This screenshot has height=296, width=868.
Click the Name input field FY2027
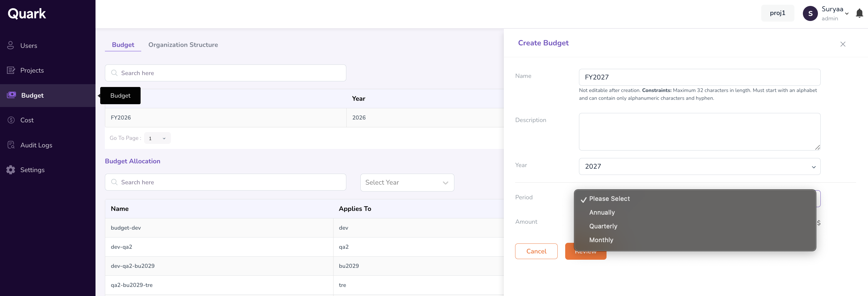click(x=700, y=77)
